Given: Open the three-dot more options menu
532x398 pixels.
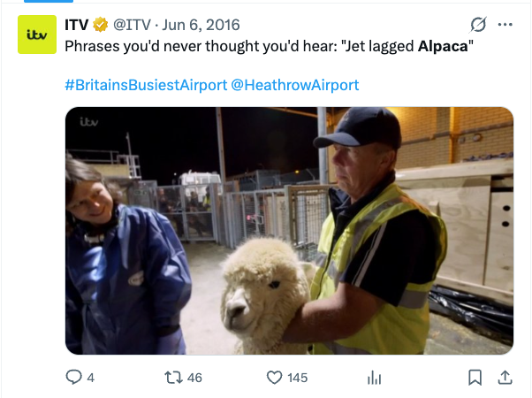Looking at the screenshot, I should pos(505,25).
